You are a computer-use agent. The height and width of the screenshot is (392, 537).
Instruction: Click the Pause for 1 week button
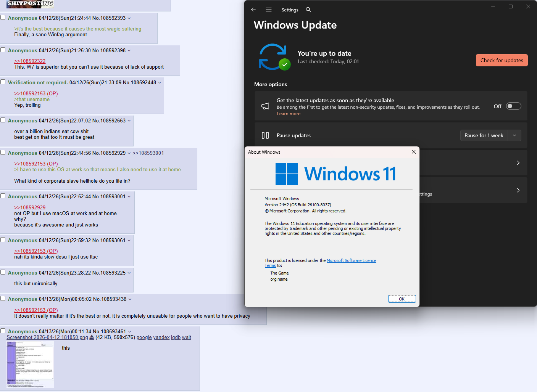(484, 135)
